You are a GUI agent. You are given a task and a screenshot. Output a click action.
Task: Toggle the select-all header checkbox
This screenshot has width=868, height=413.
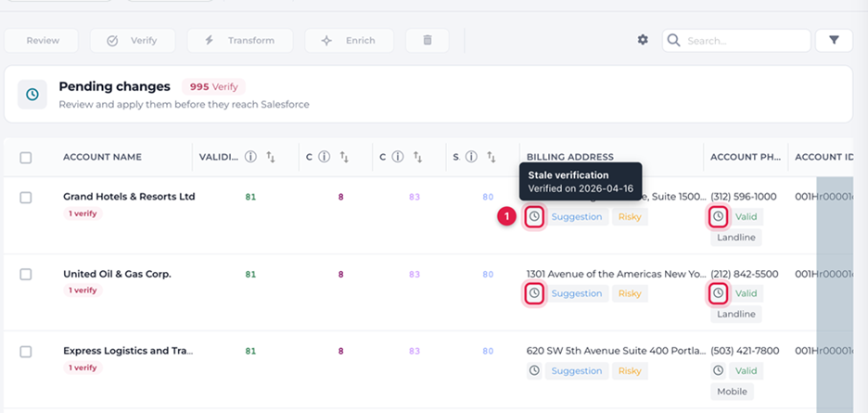pos(25,158)
